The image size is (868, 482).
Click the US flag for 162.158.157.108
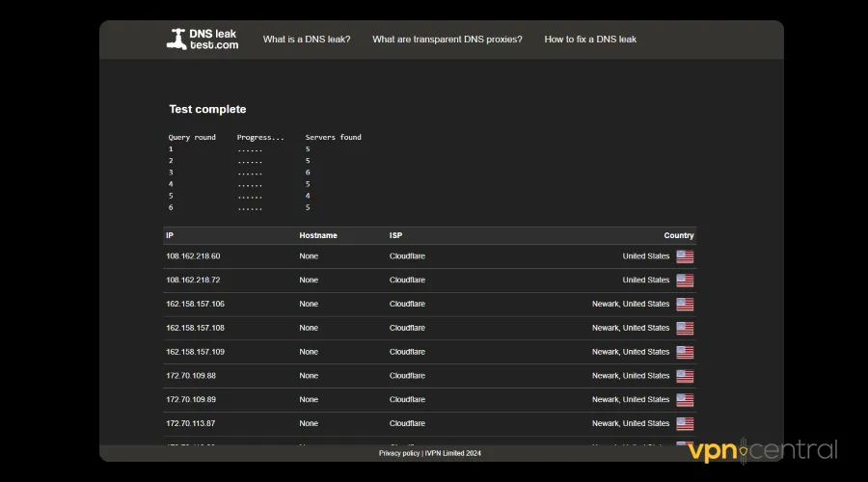685,328
